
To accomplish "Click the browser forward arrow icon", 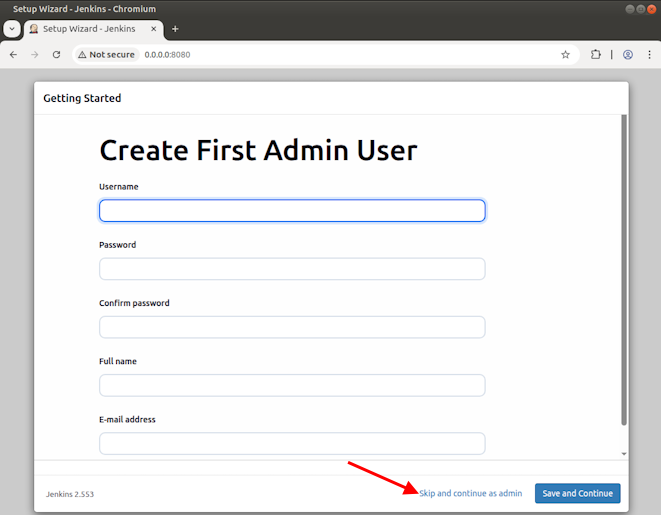I will point(35,55).
